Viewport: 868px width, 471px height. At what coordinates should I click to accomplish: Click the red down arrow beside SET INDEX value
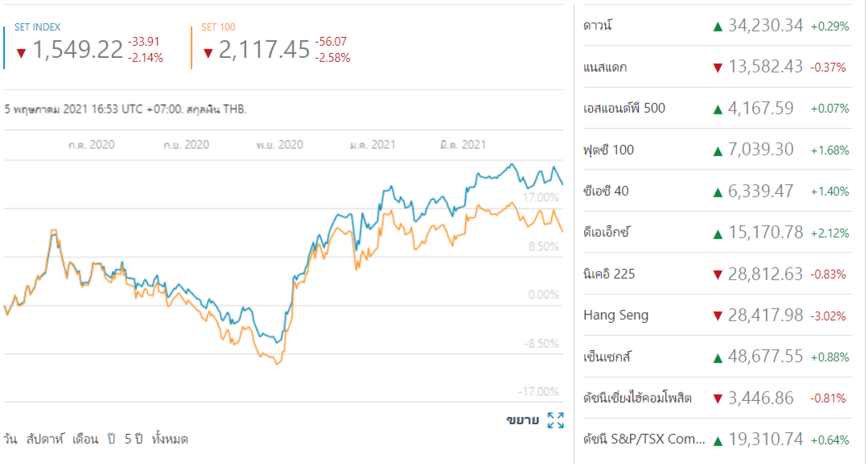21,53
